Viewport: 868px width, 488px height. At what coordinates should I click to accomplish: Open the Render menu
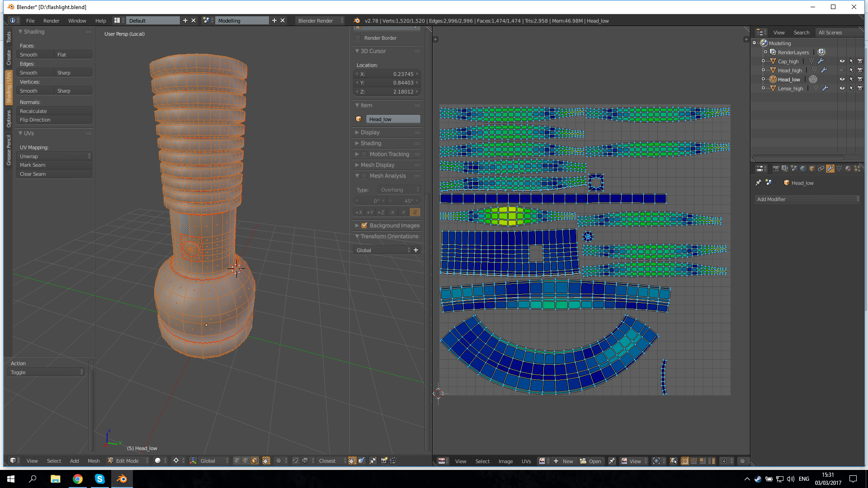(x=51, y=21)
